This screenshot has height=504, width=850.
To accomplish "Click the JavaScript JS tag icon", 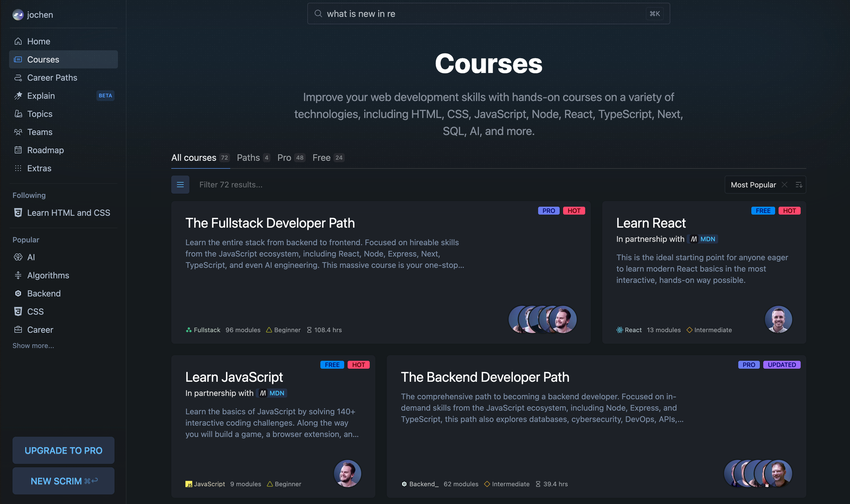I will click(x=189, y=484).
